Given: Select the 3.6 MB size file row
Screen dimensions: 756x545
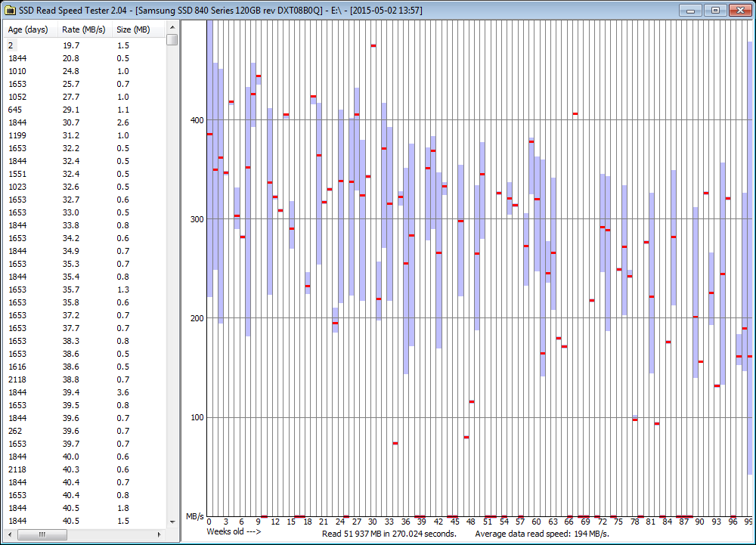Looking at the screenshot, I should coord(123,392).
